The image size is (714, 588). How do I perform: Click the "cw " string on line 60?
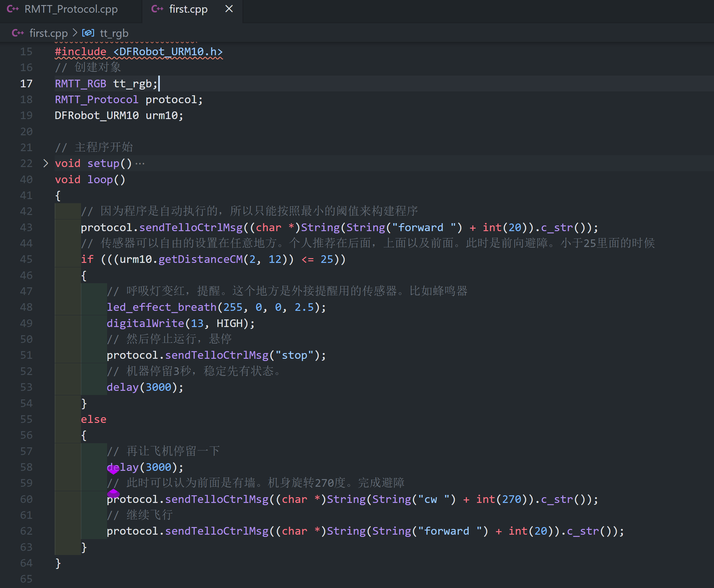click(x=434, y=499)
